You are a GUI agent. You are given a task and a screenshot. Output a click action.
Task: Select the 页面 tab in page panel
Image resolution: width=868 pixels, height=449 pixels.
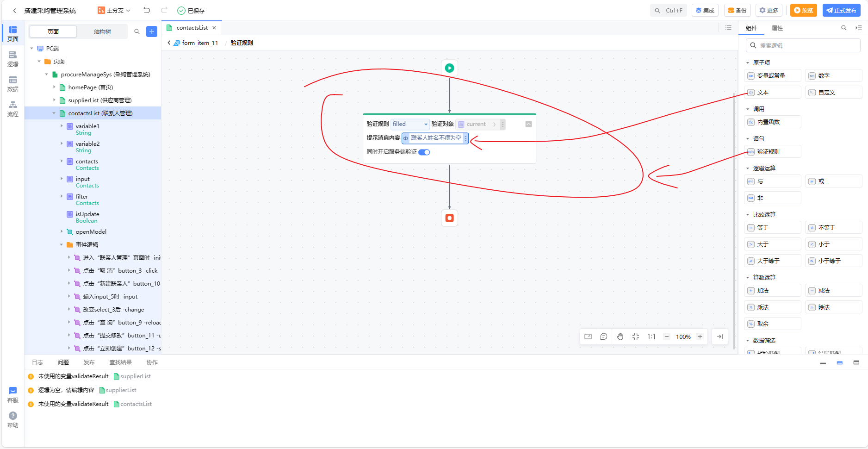coord(53,31)
